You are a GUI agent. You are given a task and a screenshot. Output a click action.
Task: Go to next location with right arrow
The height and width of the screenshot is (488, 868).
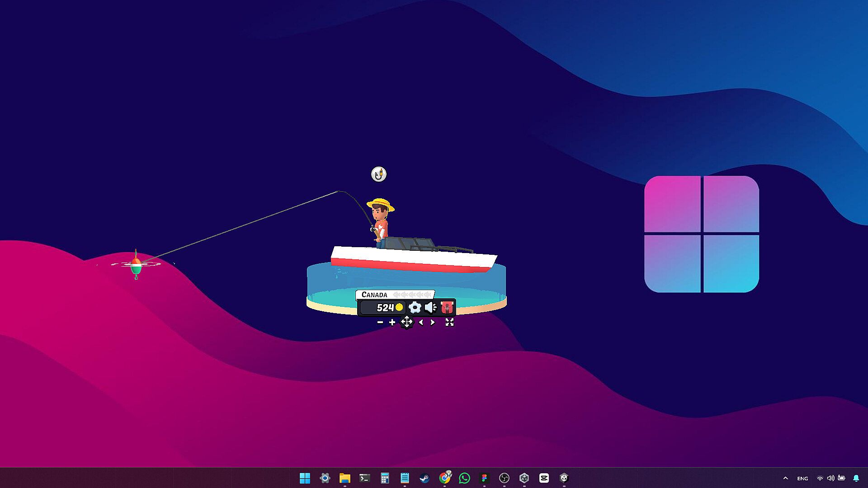[x=433, y=322]
